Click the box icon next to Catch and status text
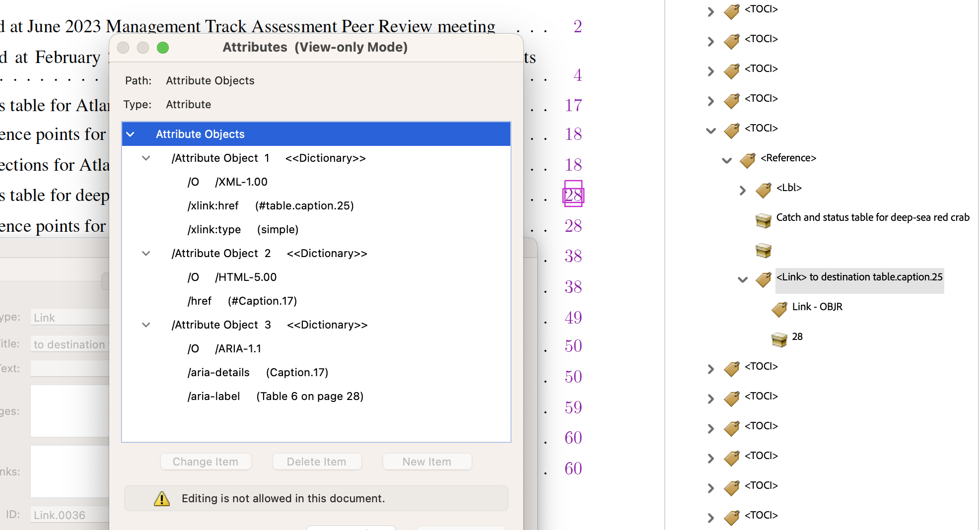This screenshot has height=530, width=980. pyautogui.click(x=763, y=220)
